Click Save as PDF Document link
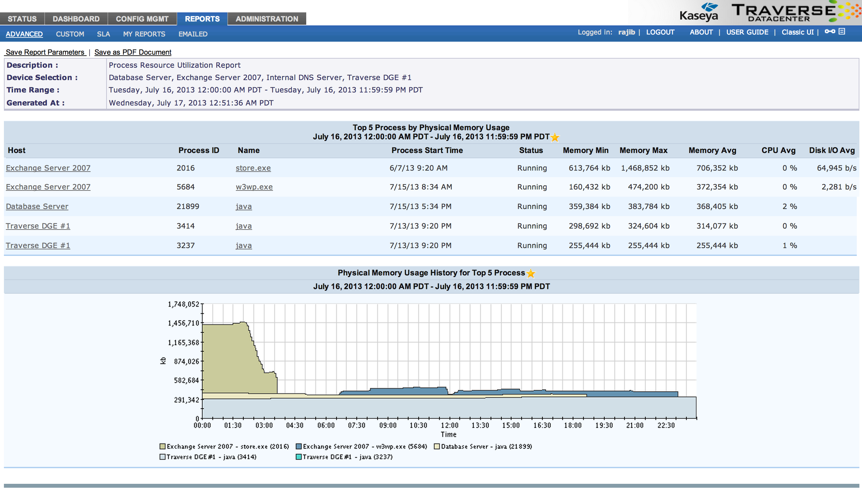Screen dimensions: 862x504 (x=133, y=52)
